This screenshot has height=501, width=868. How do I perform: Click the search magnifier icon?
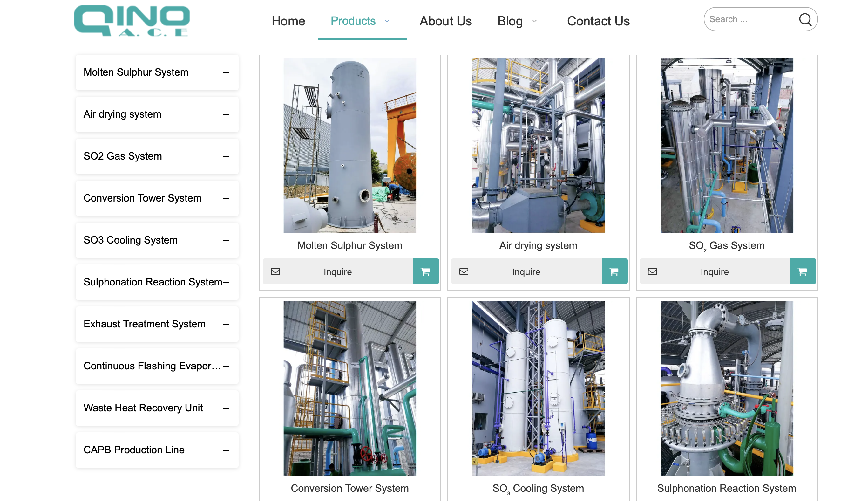tap(804, 20)
